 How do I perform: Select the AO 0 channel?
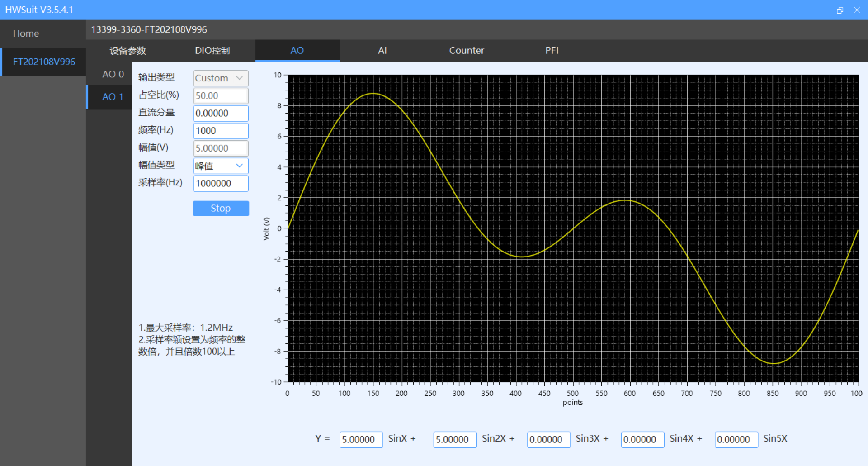(x=113, y=74)
